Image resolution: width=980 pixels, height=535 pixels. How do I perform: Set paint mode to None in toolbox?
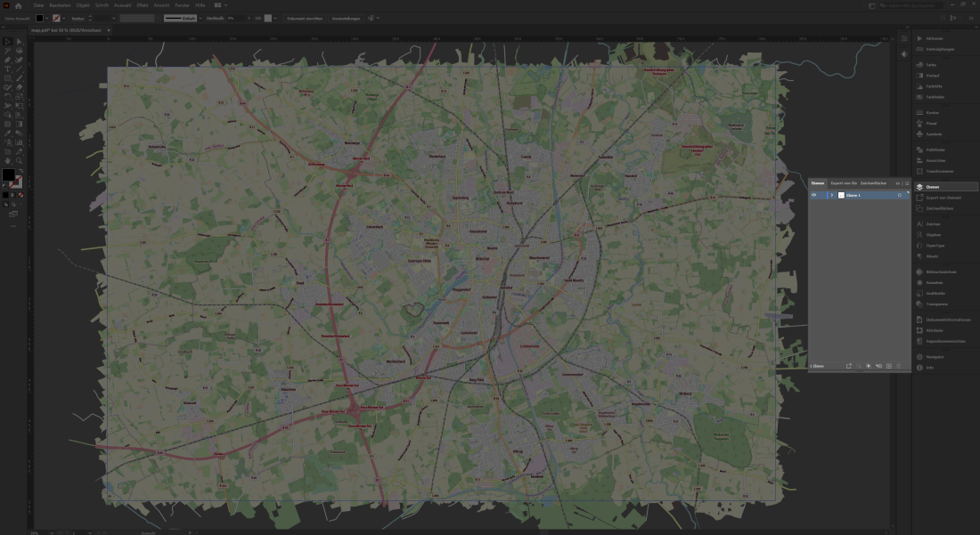point(20,195)
